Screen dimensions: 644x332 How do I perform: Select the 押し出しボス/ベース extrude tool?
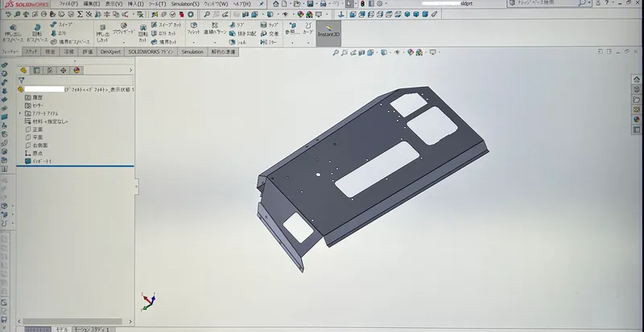pos(13,33)
